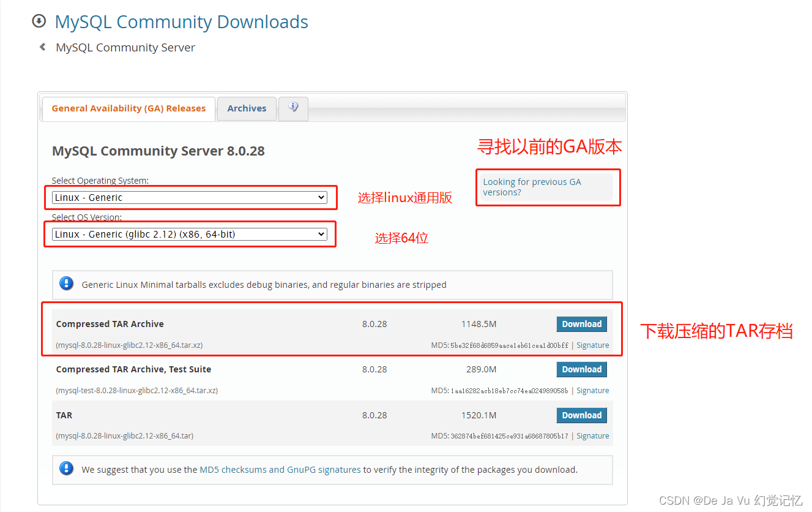Image resolution: width=812 pixels, height=512 pixels.
Task: Open MD5 checksums and GnuPG signatures link
Action: coord(280,470)
